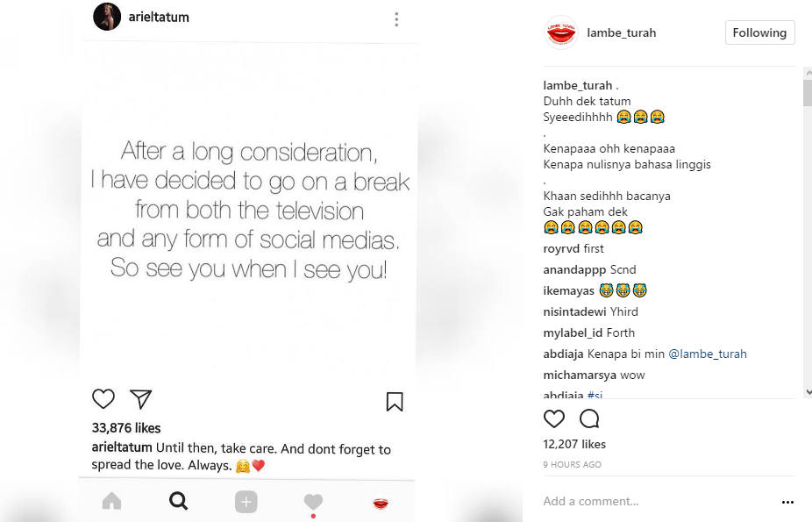Bookmark the arieltatum post

tap(395, 401)
